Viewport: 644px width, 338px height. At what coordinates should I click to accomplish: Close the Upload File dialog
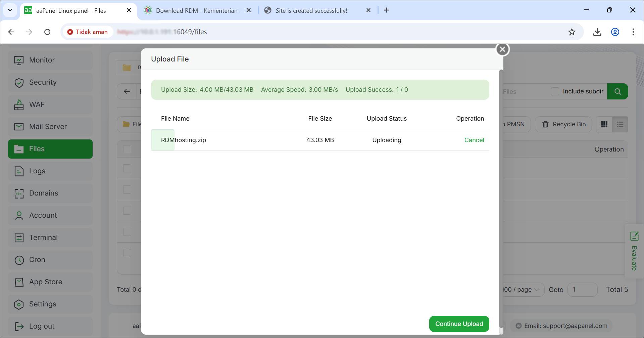point(502,49)
